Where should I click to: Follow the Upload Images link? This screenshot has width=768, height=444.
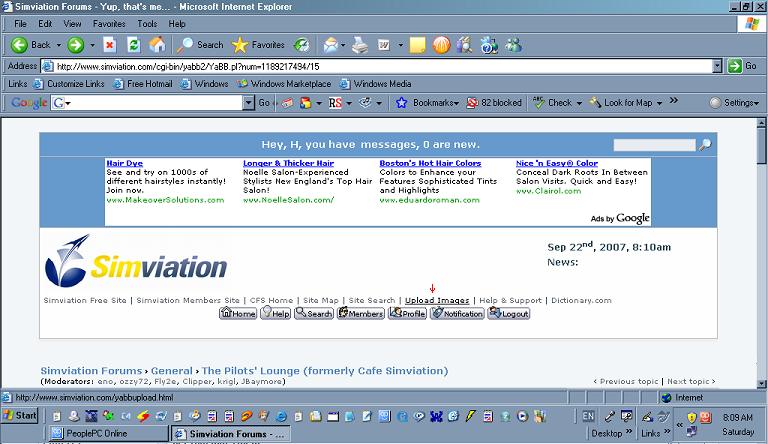click(x=437, y=300)
